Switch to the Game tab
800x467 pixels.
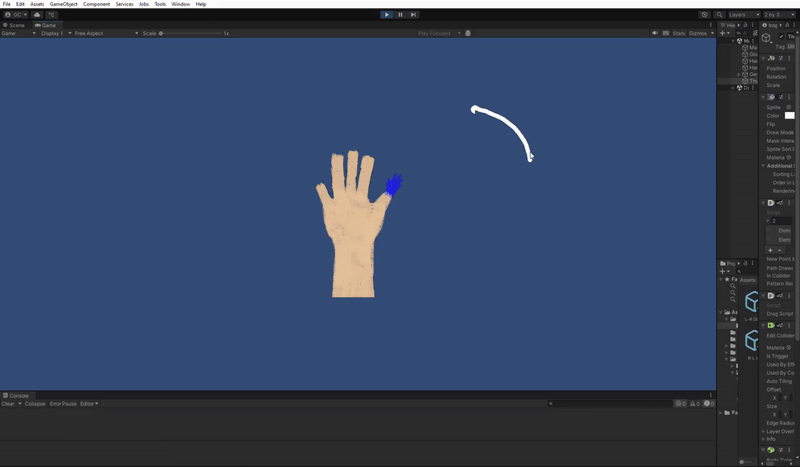tap(46, 25)
